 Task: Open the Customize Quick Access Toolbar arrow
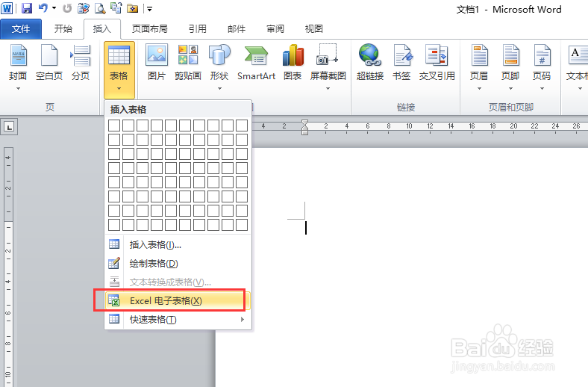pyautogui.click(x=149, y=9)
